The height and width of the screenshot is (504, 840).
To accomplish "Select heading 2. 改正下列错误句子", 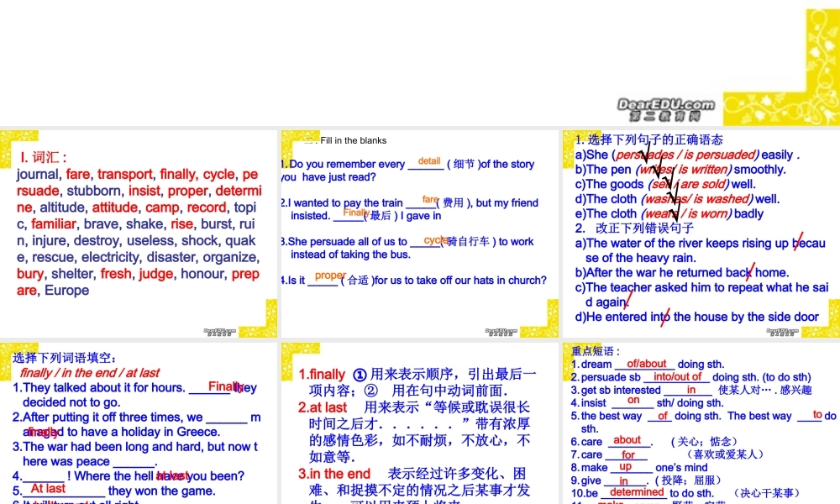I will 635,228.
